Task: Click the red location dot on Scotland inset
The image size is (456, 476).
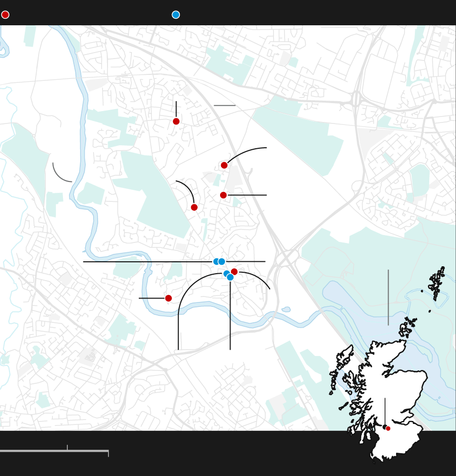Action: [388, 428]
